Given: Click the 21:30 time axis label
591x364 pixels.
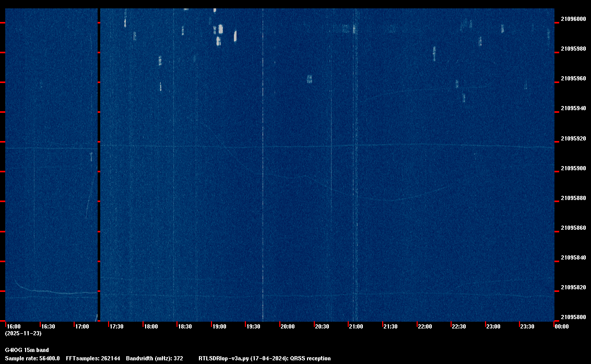Looking at the screenshot, I should (x=391, y=326).
